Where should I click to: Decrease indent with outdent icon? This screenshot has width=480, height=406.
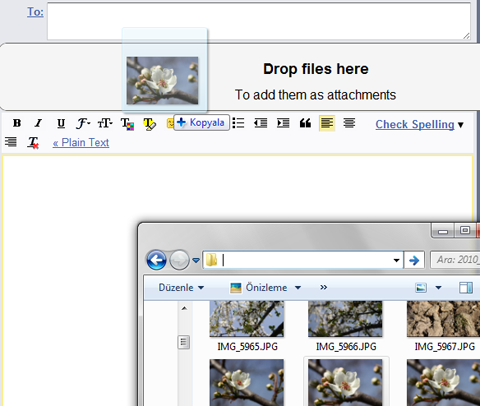pyautogui.click(x=260, y=123)
